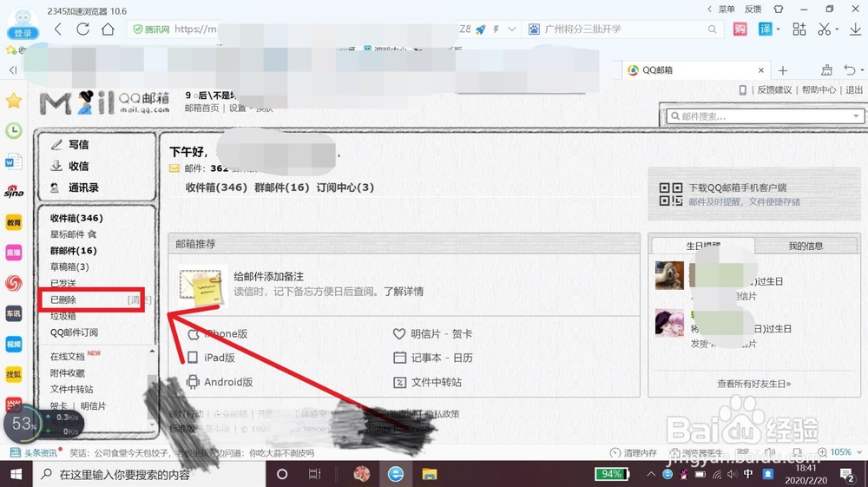
Task: Open 垃圾箱 folder
Action: [x=63, y=316]
